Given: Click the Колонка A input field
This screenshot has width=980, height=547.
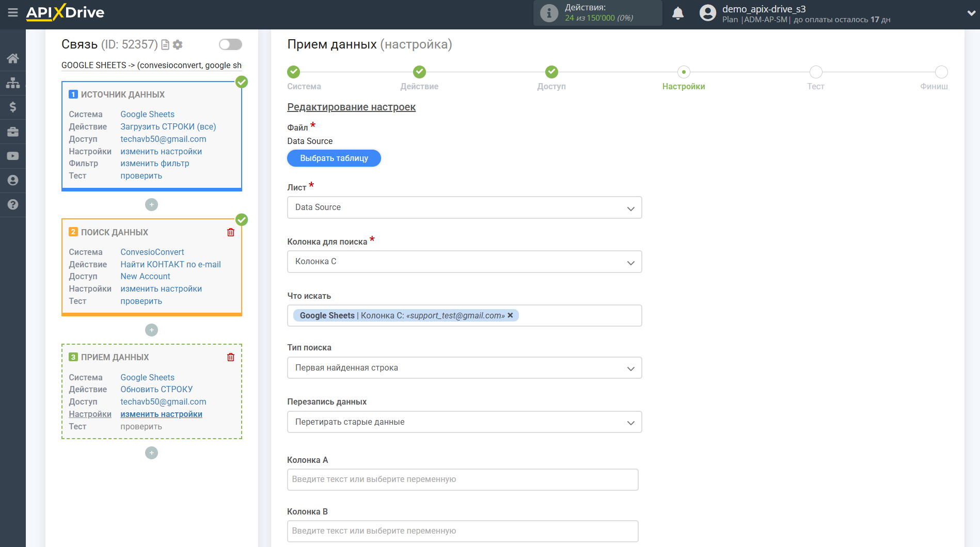Looking at the screenshot, I should coord(463,479).
